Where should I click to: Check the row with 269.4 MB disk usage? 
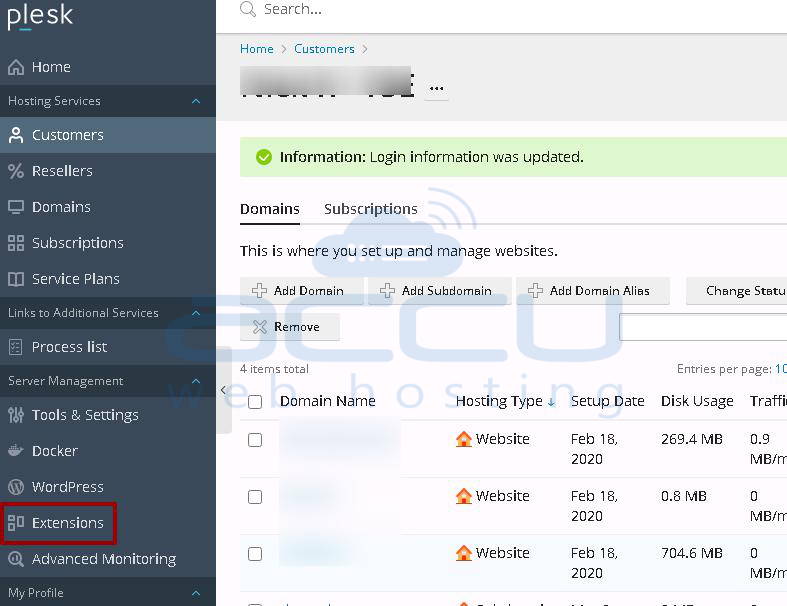[255, 440]
